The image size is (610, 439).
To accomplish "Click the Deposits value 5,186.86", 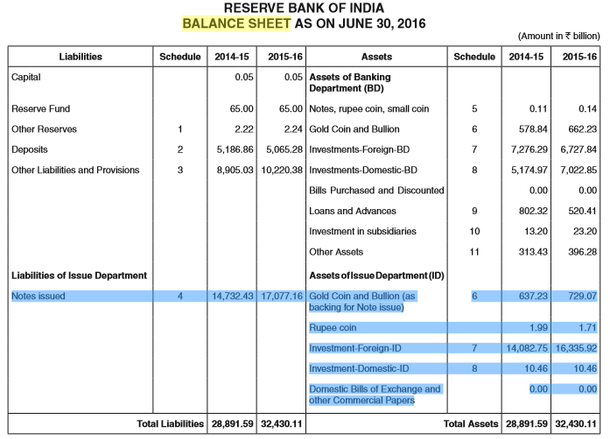I will [234, 149].
